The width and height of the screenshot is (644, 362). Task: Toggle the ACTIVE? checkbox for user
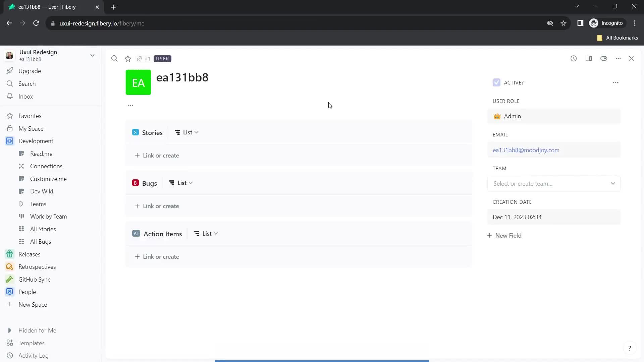(x=496, y=83)
